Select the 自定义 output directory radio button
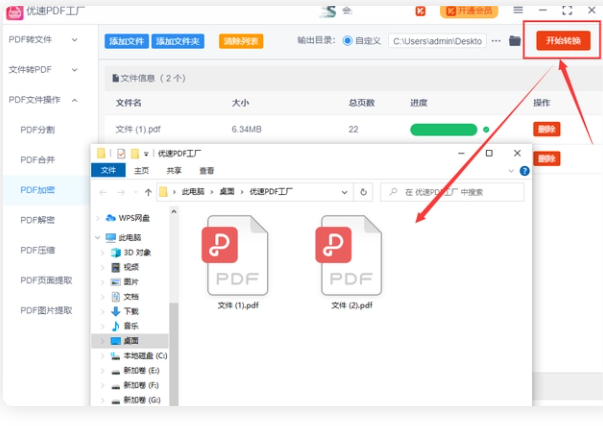This screenshot has width=603, height=426. coord(347,41)
